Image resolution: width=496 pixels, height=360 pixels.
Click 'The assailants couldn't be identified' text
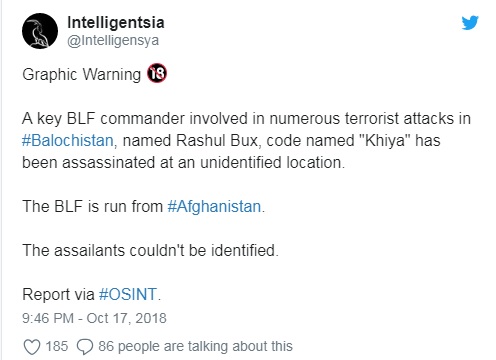tap(150, 250)
